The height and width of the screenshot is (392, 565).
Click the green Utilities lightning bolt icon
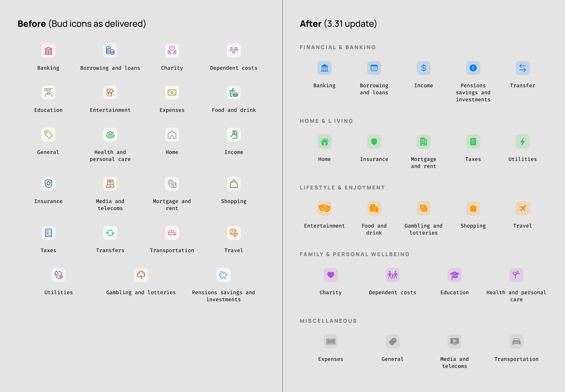tap(522, 142)
